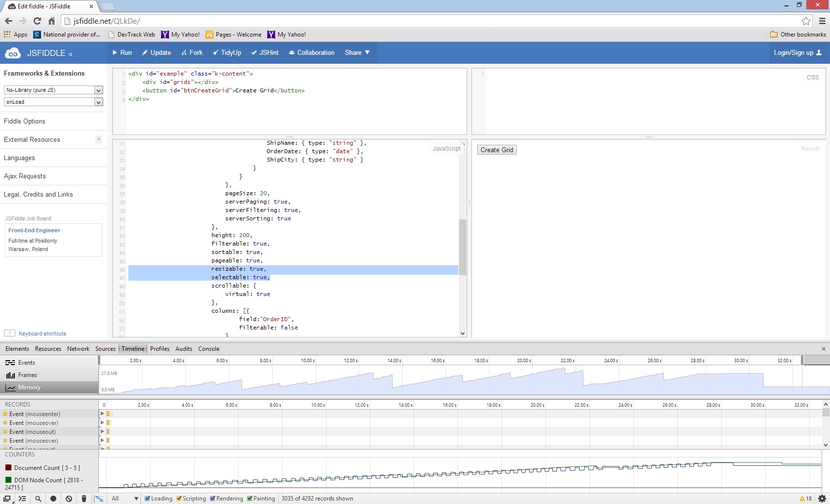Disable the Painting filter checkbox
The height and width of the screenshot is (504, 830).
coord(249,499)
